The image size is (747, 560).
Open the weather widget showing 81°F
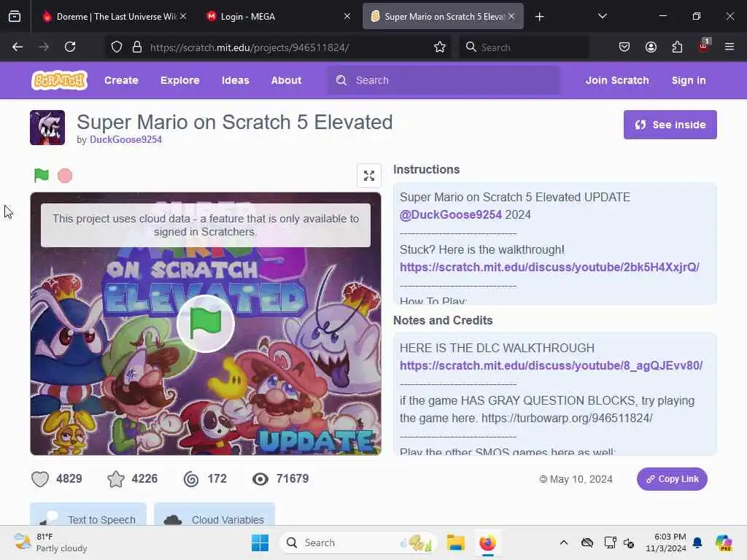50,542
